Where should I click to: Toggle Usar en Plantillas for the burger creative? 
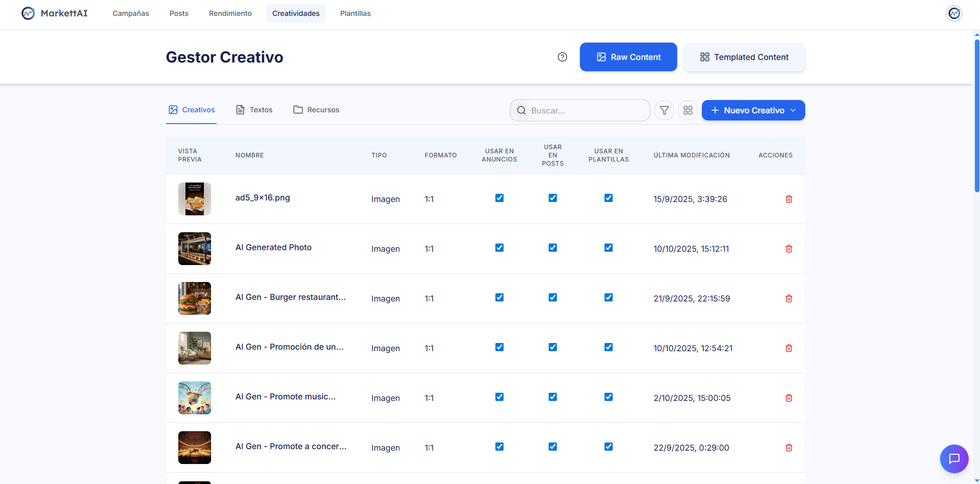pyautogui.click(x=608, y=297)
